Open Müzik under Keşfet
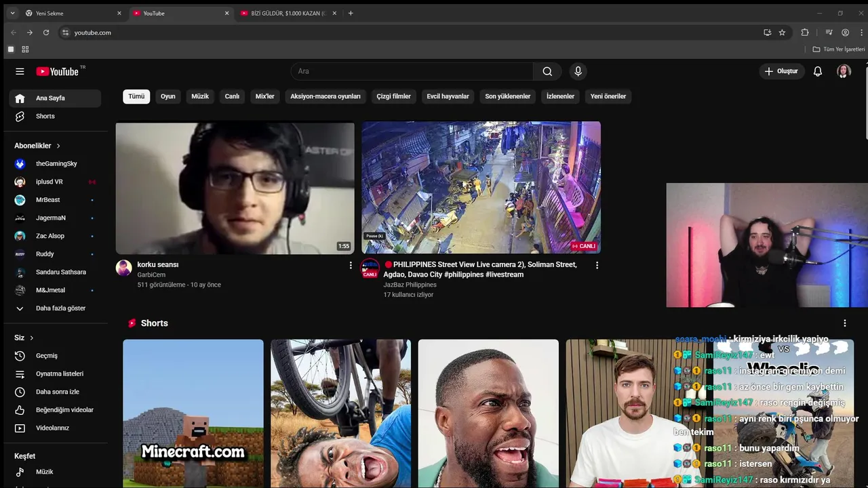The height and width of the screenshot is (488, 868). pyautogui.click(x=55, y=472)
